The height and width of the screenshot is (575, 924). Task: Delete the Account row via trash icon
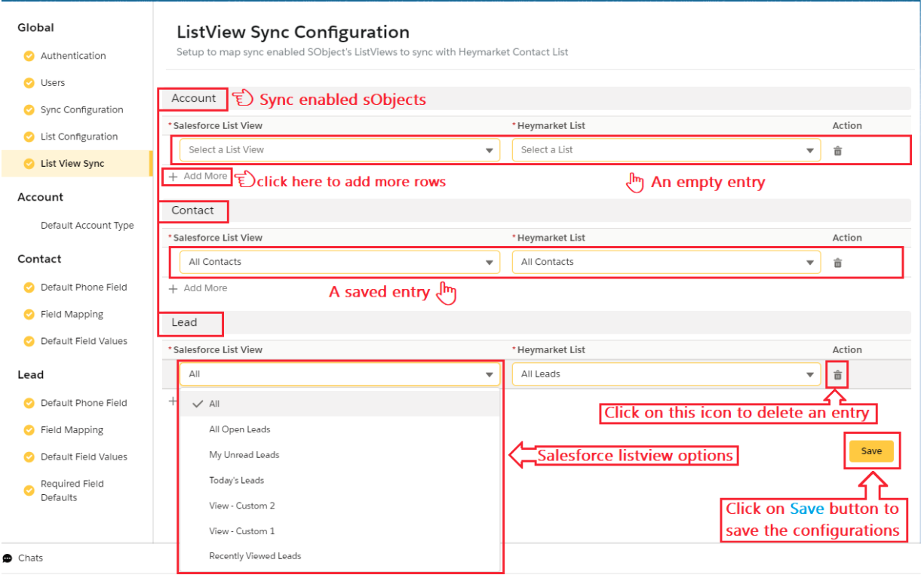[837, 150]
